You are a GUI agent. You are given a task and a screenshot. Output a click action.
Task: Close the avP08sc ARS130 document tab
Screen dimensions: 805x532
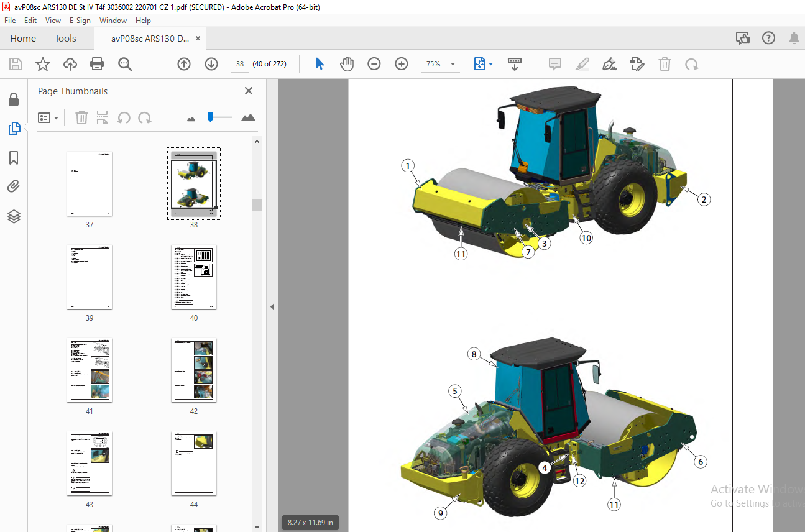click(198, 39)
